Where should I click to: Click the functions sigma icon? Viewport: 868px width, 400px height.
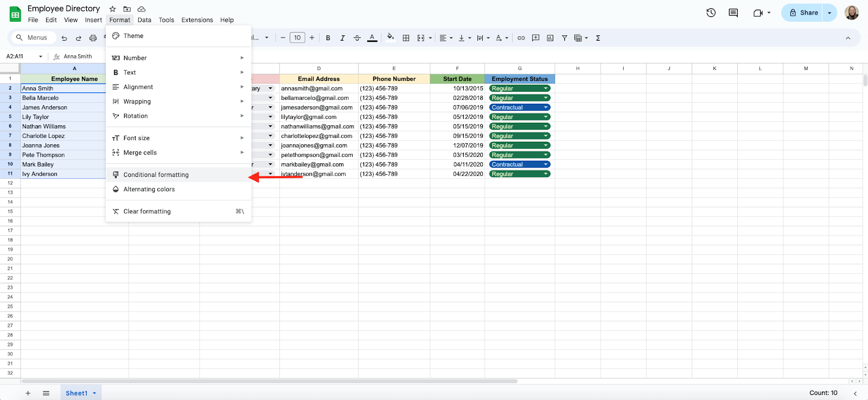(x=598, y=38)
